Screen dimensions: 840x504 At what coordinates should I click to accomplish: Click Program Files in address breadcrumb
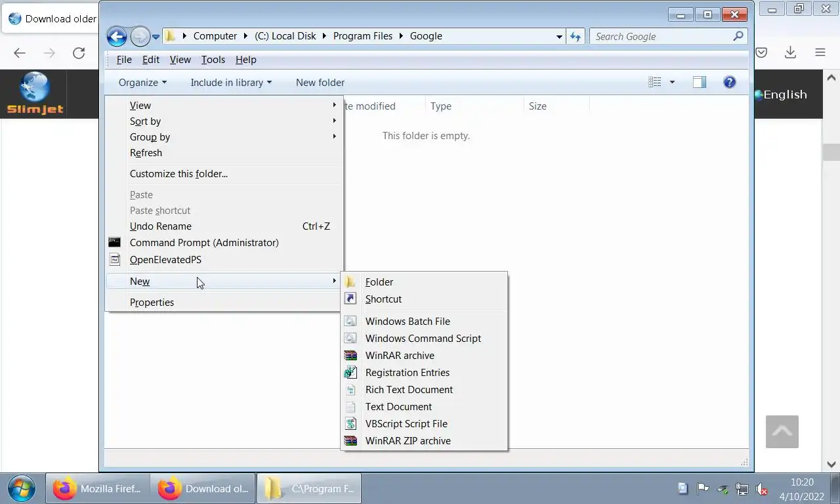(363, 36)
